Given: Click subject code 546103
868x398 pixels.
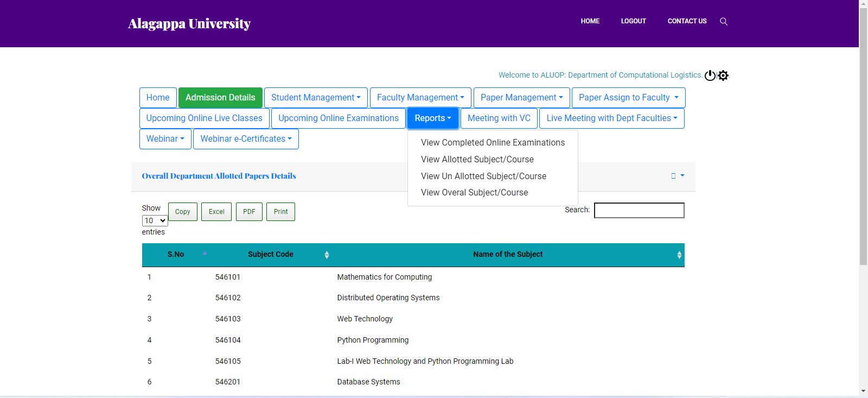Looking at the screenshot, I should coord(228,319).
